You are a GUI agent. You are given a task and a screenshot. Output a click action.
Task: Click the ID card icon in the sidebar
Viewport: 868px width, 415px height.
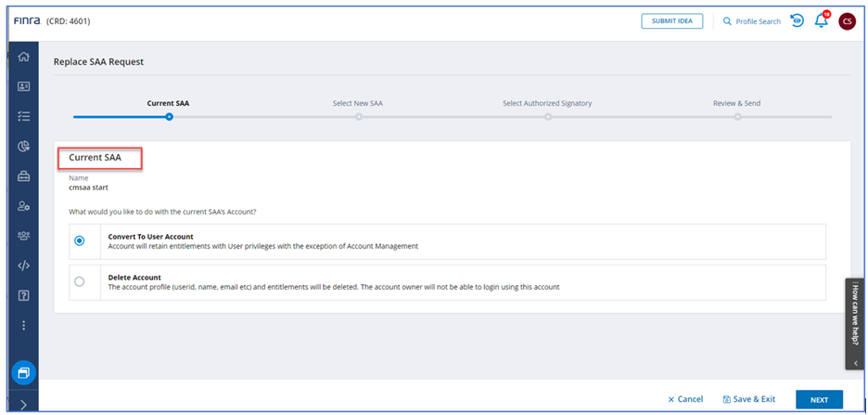[x=24, y=86]
